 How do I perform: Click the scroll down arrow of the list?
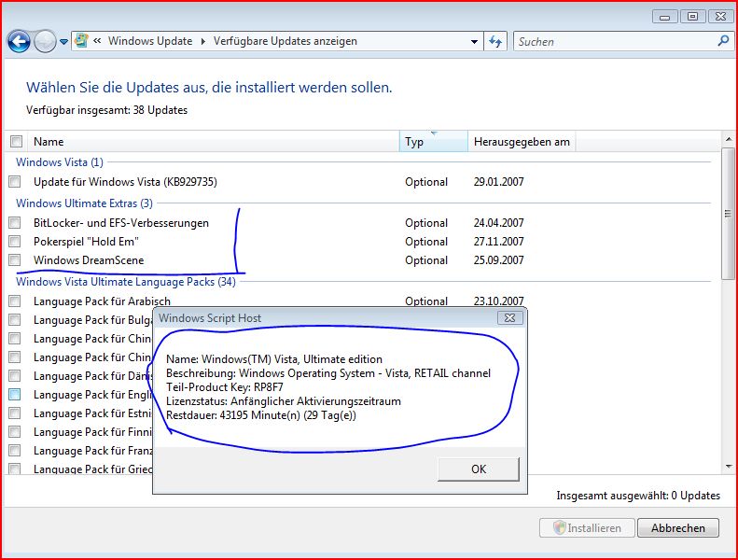tap(729, 467)
